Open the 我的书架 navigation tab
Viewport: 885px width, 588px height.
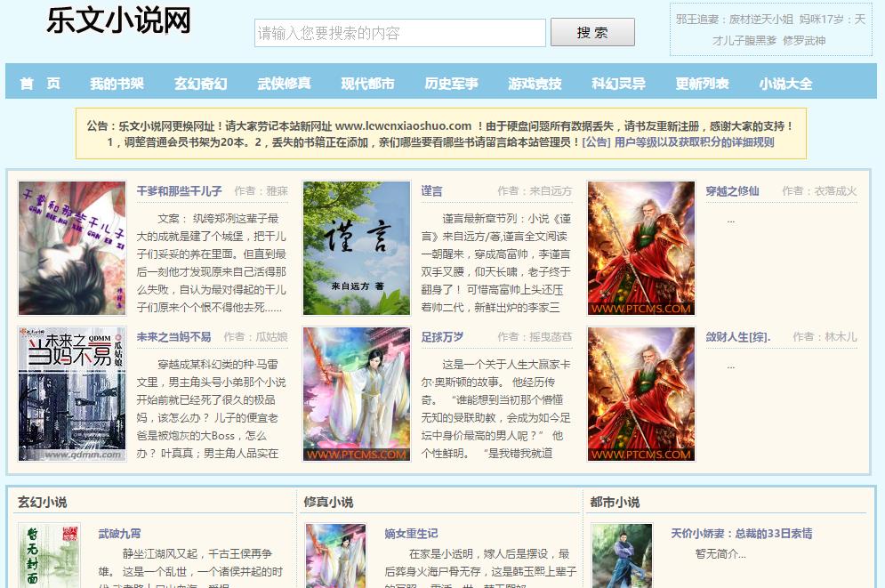pos(117,83)
